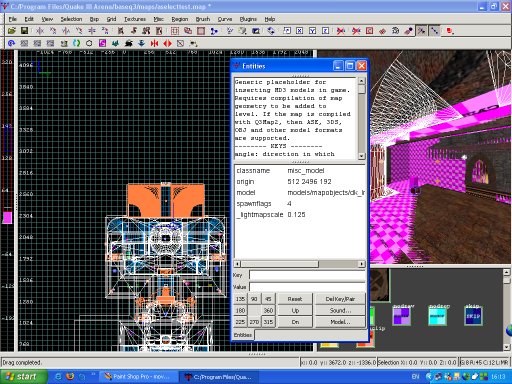Click key list horizontal scrollbar right arrow

361,264
